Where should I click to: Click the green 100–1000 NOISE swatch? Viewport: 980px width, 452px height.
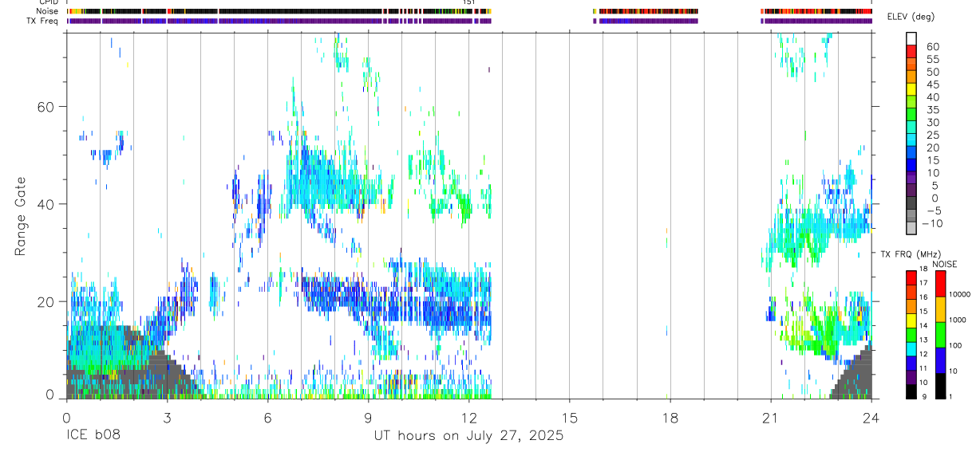pyautogui.click(x=940, y=335)
